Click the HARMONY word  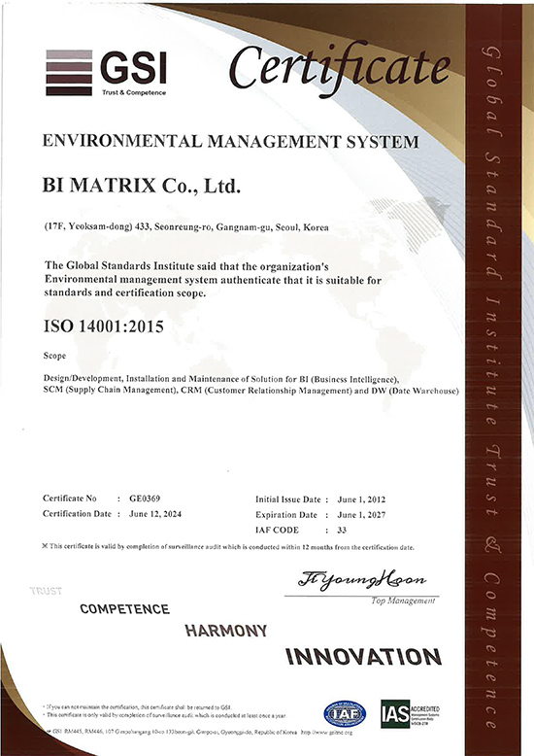[226, 631]
